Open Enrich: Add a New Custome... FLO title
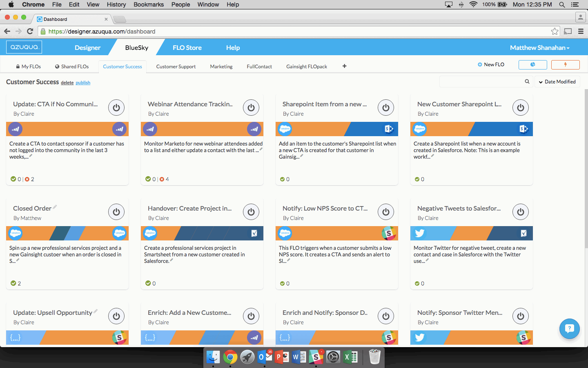The height and width of the screenshot is (368, 588). (189, 312)
